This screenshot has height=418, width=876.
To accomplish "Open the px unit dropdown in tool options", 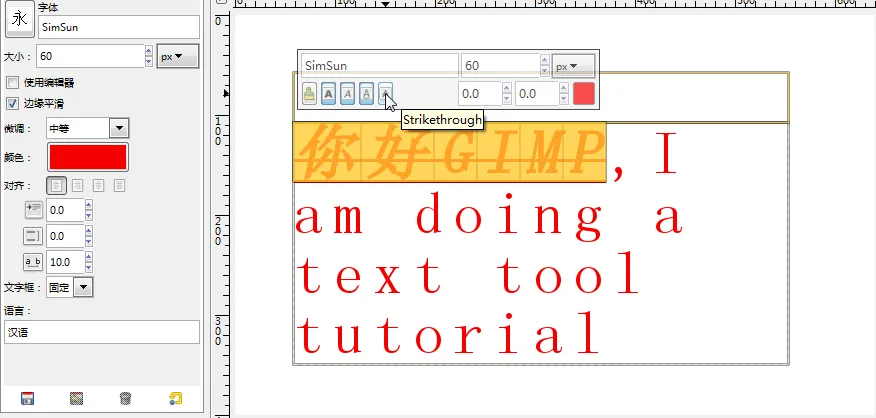I will pos(178,56).
